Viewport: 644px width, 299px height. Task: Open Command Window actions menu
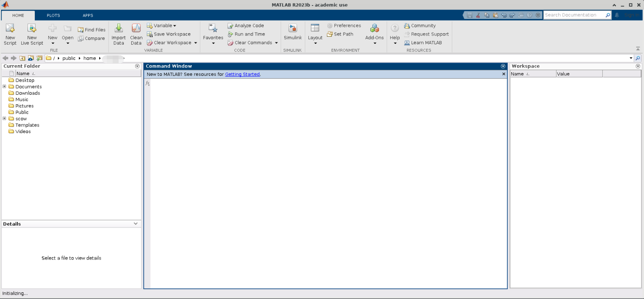[503, 66]
